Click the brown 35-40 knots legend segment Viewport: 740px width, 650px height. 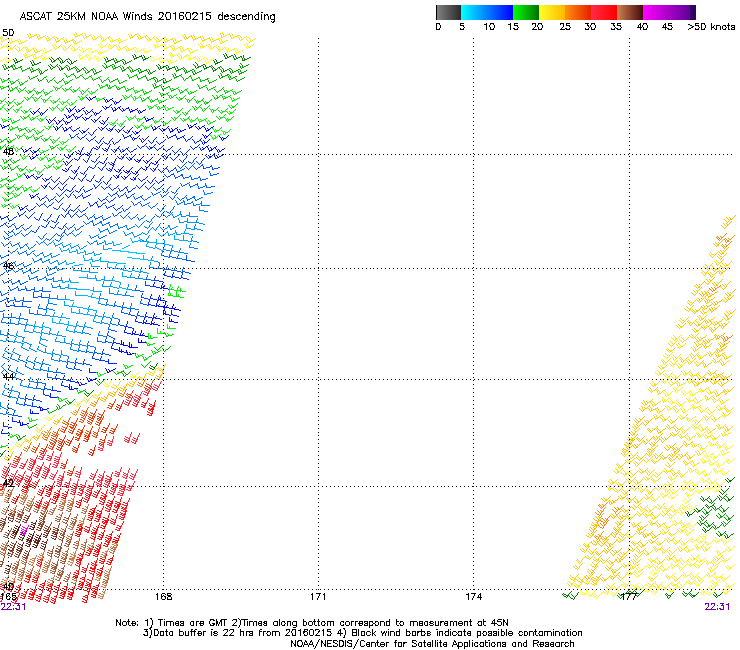click(x=630, y=12)
